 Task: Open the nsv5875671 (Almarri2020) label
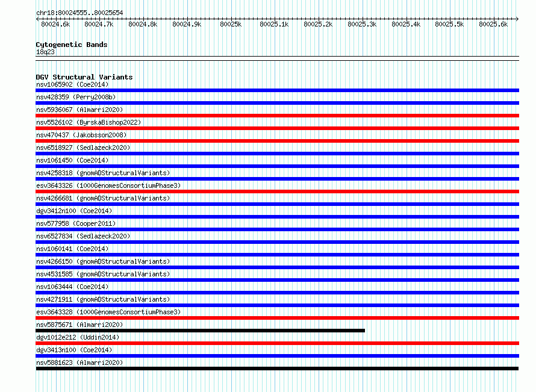coord(79,325)
